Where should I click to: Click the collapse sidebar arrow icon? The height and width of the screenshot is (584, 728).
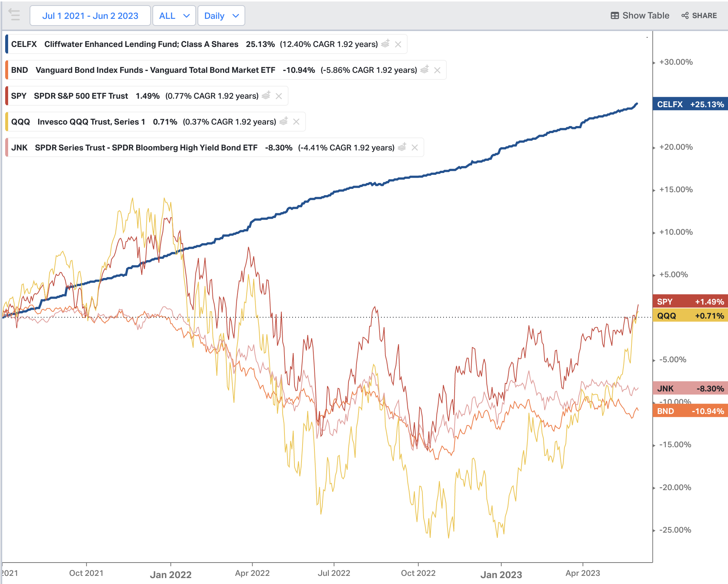coord(14,15)
